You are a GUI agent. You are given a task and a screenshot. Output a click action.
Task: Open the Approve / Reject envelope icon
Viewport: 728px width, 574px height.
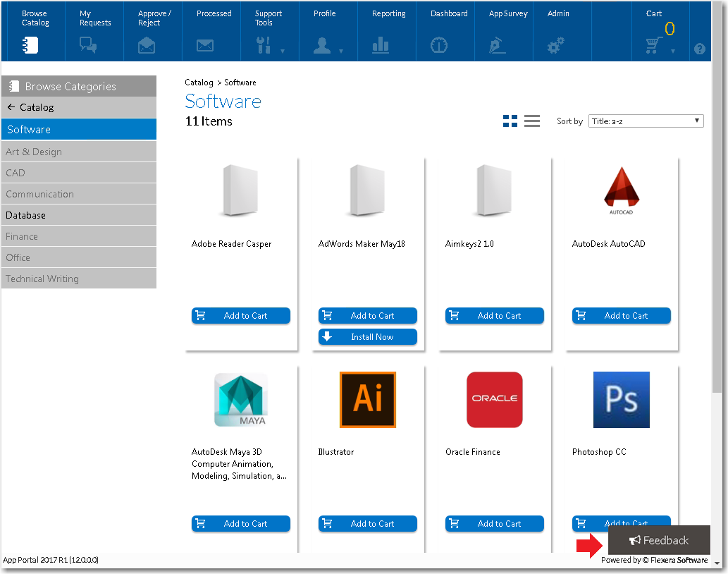(147, 47)
